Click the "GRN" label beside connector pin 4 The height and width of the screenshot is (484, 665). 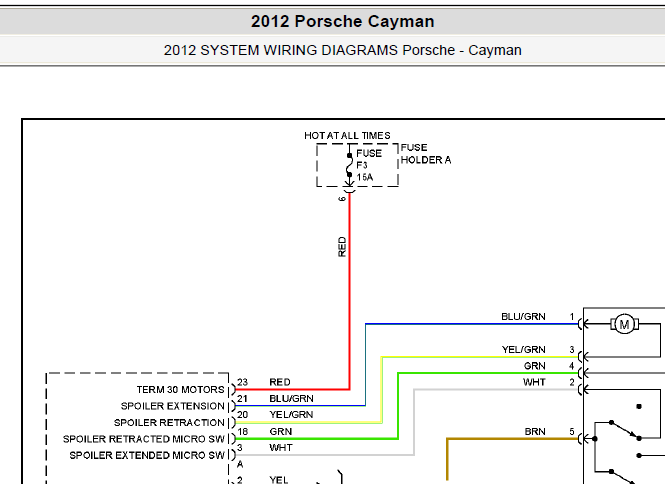[x=534, y=366]
